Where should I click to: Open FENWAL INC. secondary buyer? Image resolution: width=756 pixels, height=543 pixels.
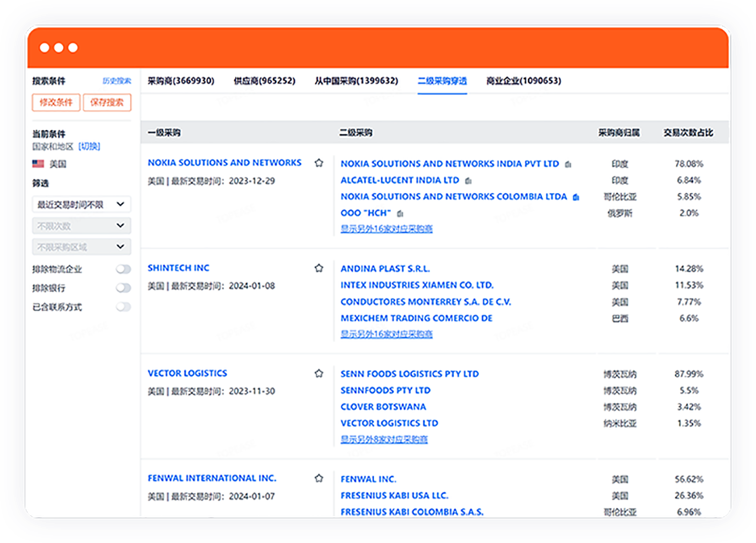coord(369,479)
